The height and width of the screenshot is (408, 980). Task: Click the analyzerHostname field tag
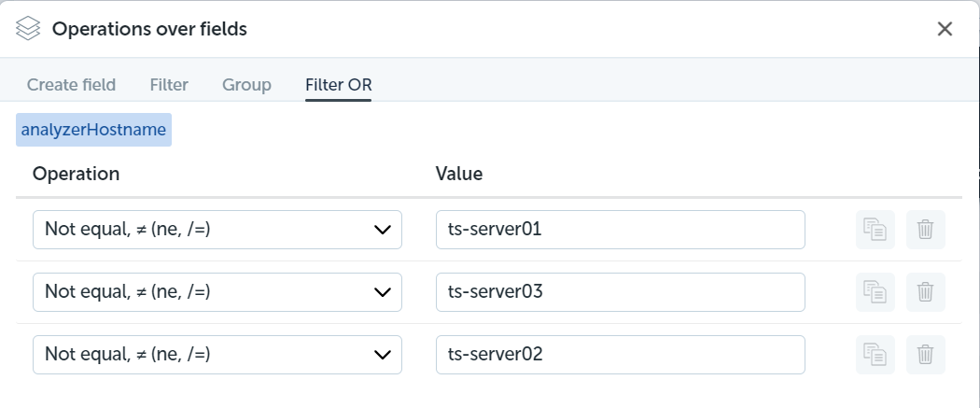coord(93,130)
